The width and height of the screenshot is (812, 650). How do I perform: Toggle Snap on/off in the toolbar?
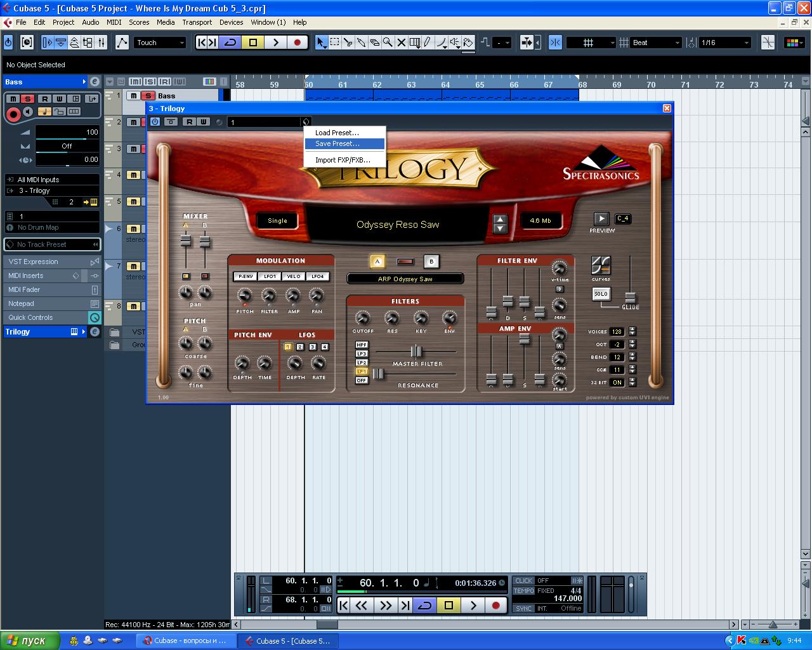click(555, 43)
